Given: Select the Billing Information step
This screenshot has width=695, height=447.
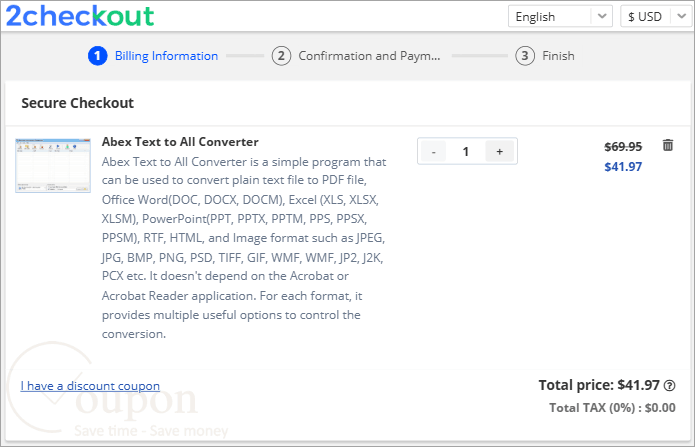Looking at the screenshot, I should tap(153, 56).
